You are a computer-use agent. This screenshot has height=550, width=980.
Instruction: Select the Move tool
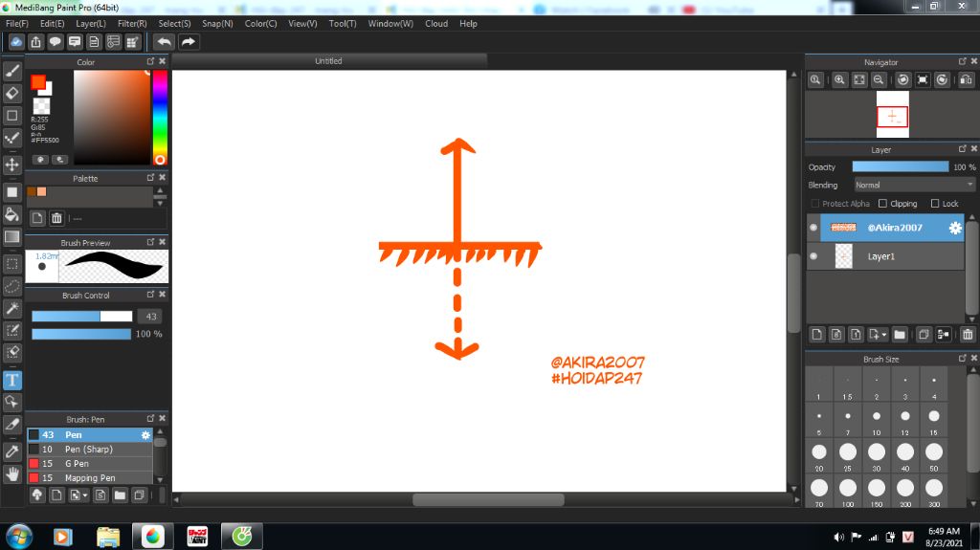(x=11, y=165)
